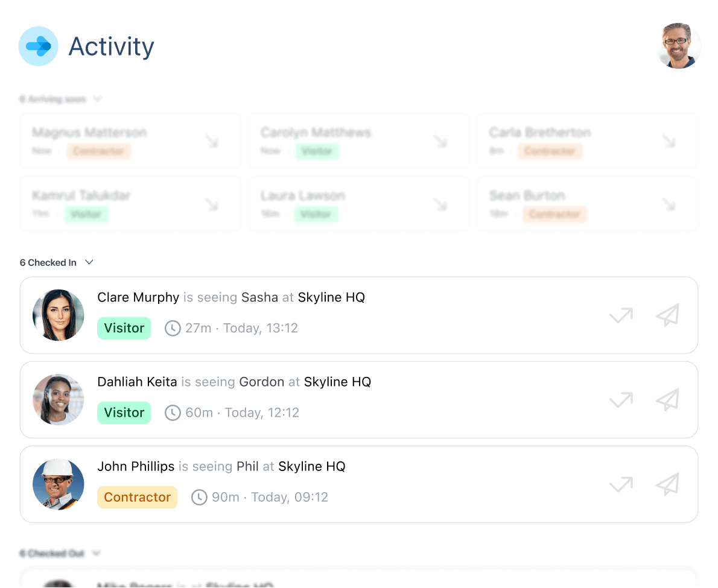Send message to Dahliah Keita via paper plane
Image resolution: width=718 pixels, height=588 pixels.
tap(667, 399)
